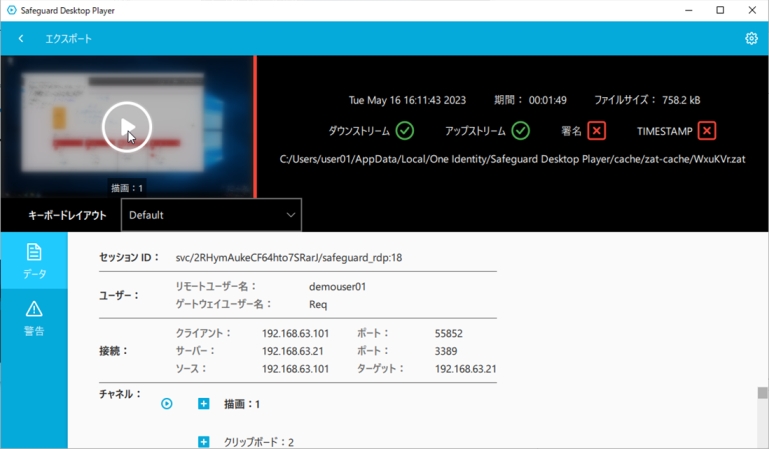
Task: Click gateway user name Req
Action: (x=318, y=304)
